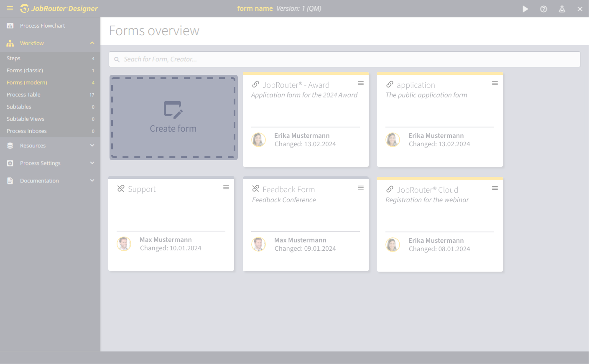Image resolution: width=589 pixels, height=364 pixels.
Task: Open the JobRouter Award card menu
Action: pyautogui.click(x=361, y=84)
